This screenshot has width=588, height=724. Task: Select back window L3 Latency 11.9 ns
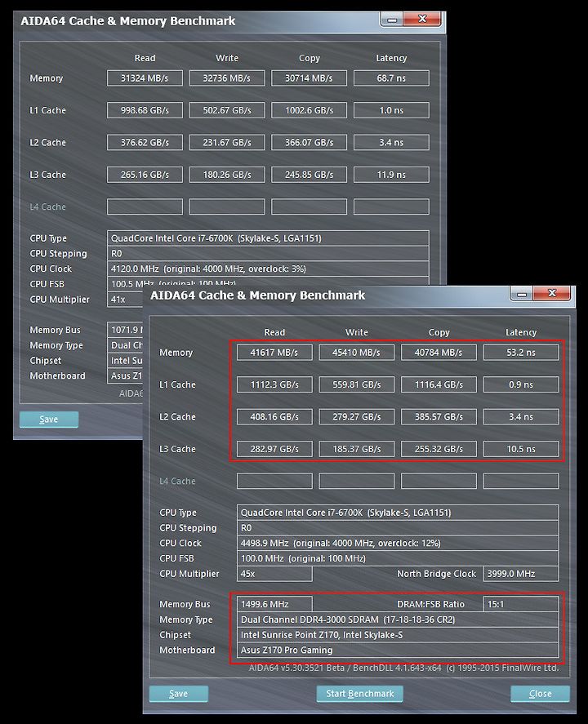pos(391,175)
